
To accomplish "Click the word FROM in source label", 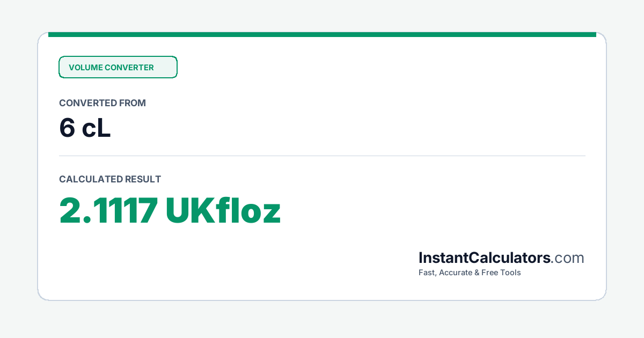I will (x=134, y=103).
